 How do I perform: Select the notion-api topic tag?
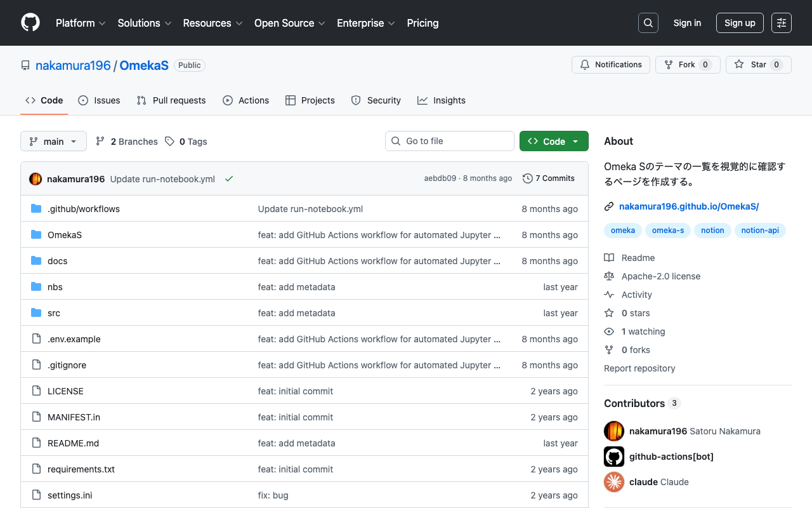[759, 231]
